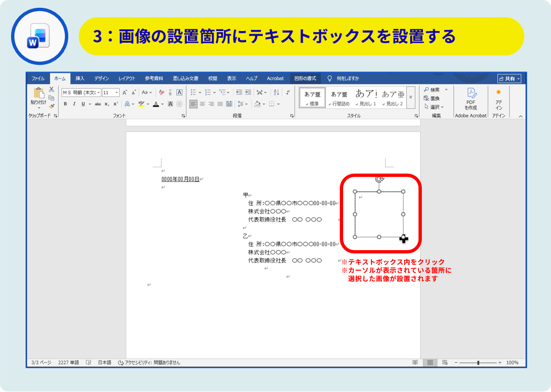This screenshot has width=551, height=392.
Task: Expand the Styles gallery more arrow
Action: [x=411, y=98]
